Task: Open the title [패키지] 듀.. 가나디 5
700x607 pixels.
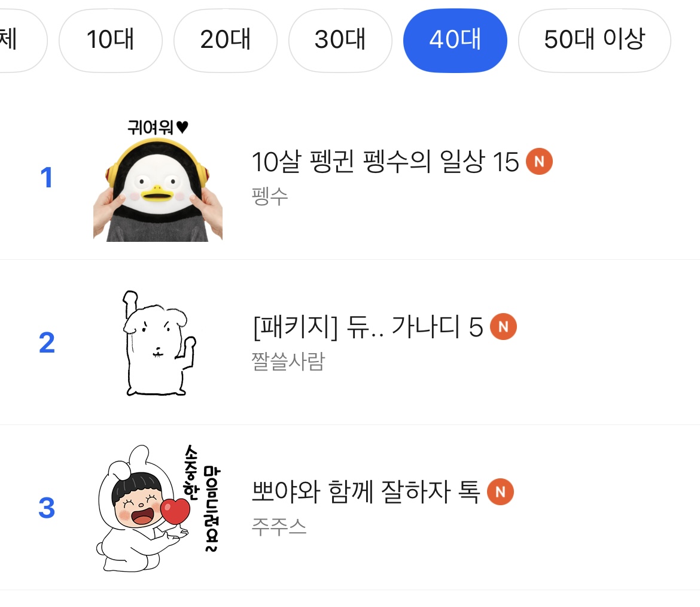Action: click(367, 327)
